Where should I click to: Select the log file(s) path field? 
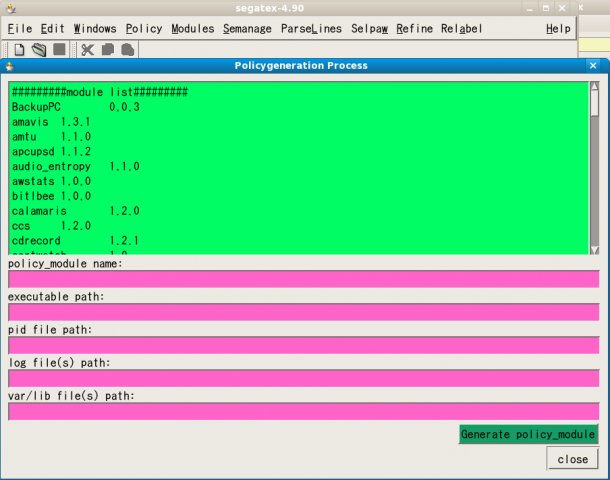point(303,378)
